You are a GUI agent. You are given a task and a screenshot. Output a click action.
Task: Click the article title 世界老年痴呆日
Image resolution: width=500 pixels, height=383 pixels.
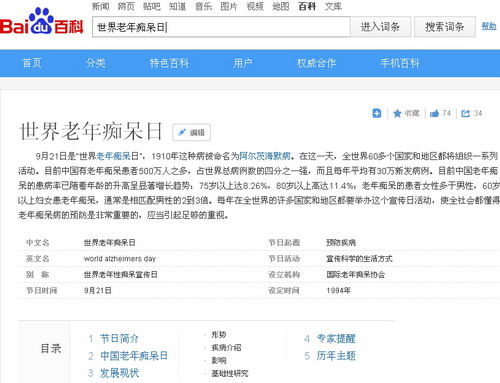91,131
